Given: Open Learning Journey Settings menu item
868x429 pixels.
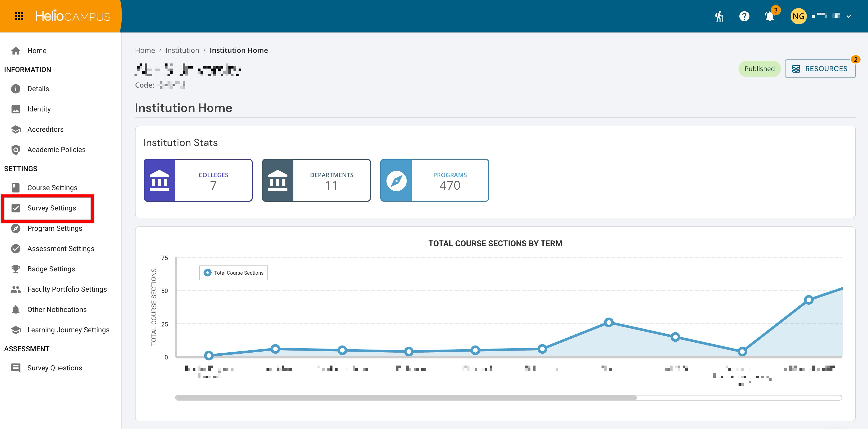Looking at the screenshot, I should 61,330.
